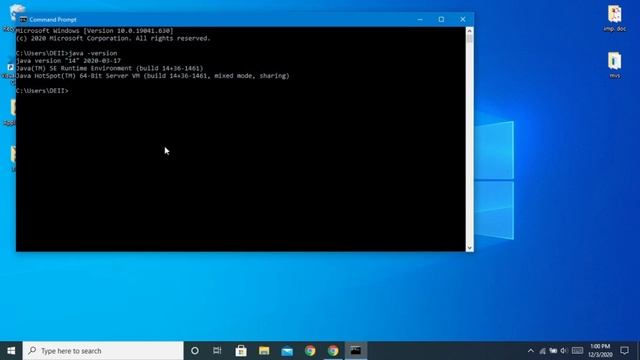Image resolution: width=640 pixels, height=360 pixels.
Task: Select the 'imp. doc' desktop icon
Action: click(615, 18)
